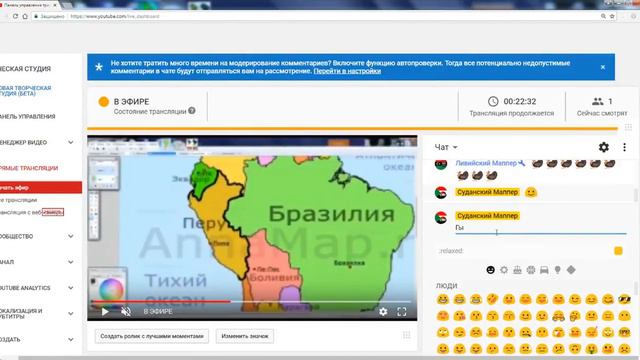
Task: Click Изменить значок button
Action: point(244,336)
